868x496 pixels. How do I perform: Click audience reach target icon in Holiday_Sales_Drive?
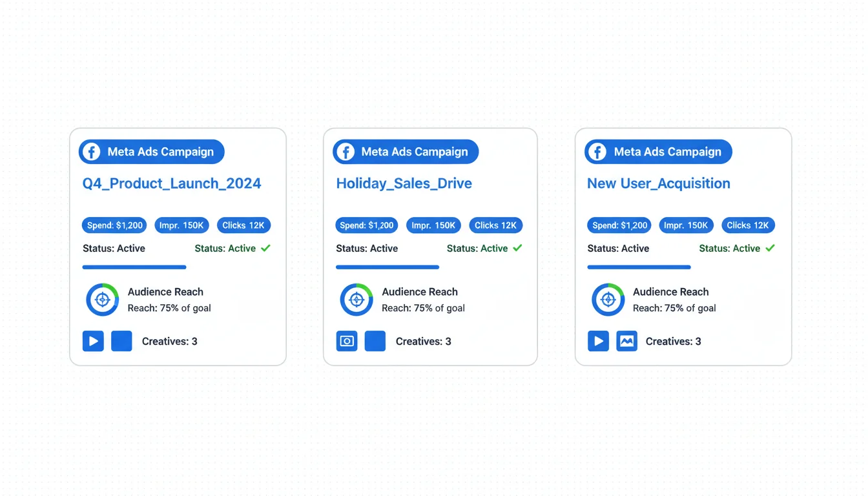[356, 300]
